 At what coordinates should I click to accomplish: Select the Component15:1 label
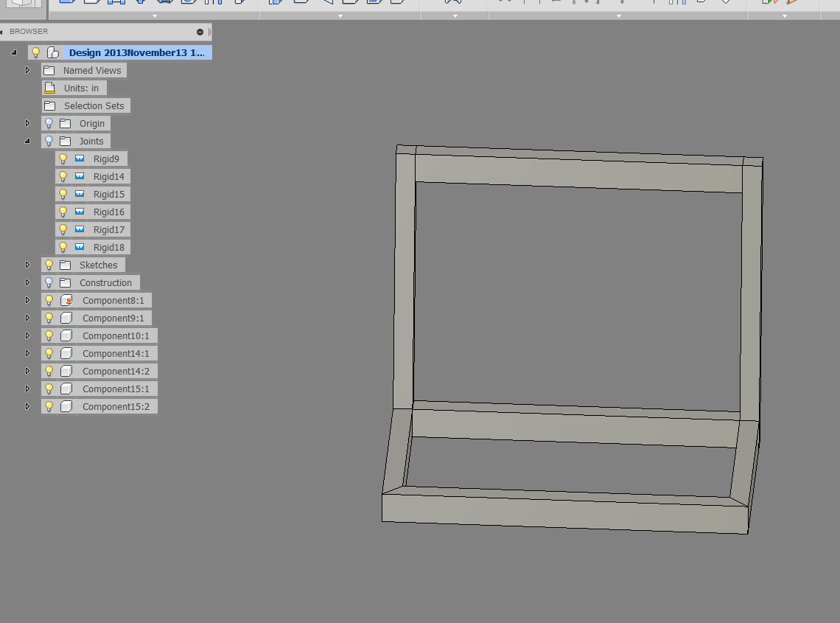pyautogui.click(x=116, y=389)
